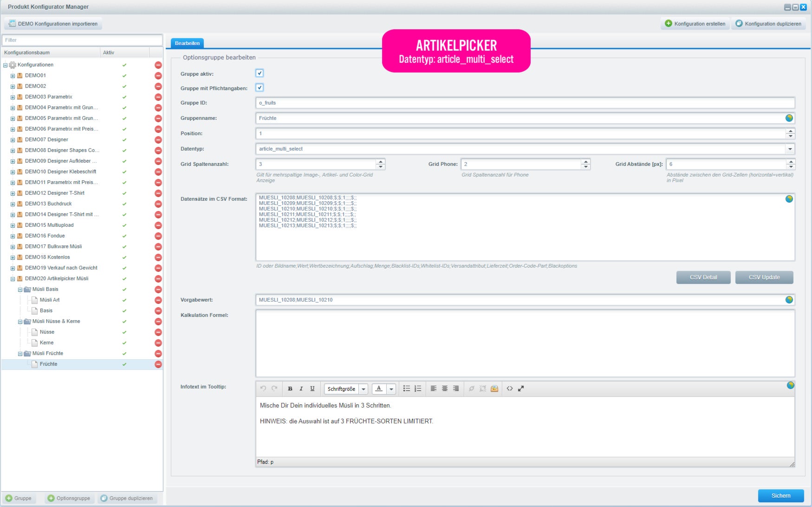Delete the DEMO17 Bulkware Müsli configuration
This screenshot has height=507, width=812.
pos(158,246)
